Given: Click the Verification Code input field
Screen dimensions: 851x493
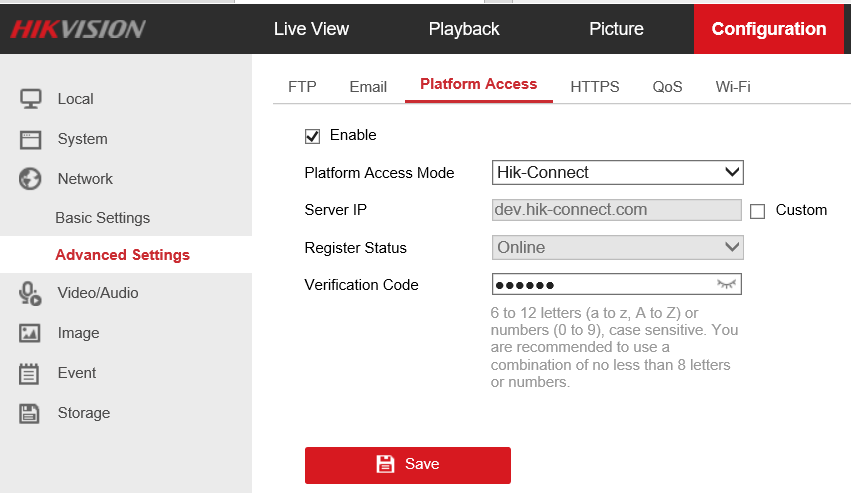Looking at the screenshot, I should 600,285.
